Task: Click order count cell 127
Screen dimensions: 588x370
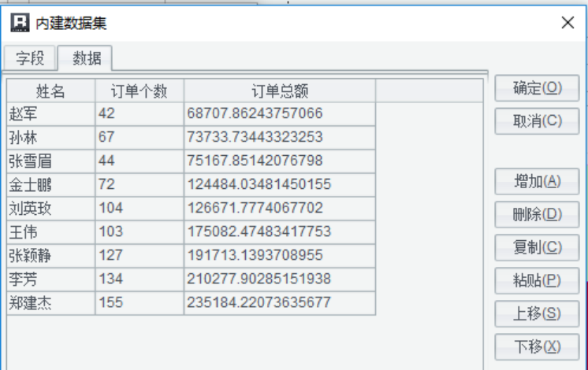Action: tap(140, 255)
